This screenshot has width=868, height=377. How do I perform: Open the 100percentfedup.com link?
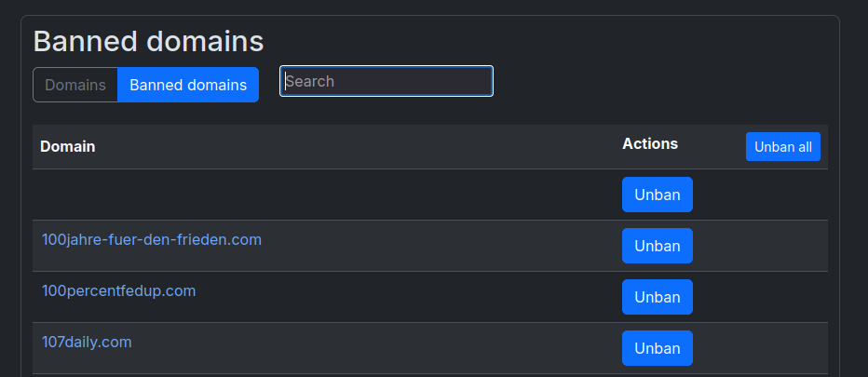[119, 290]
